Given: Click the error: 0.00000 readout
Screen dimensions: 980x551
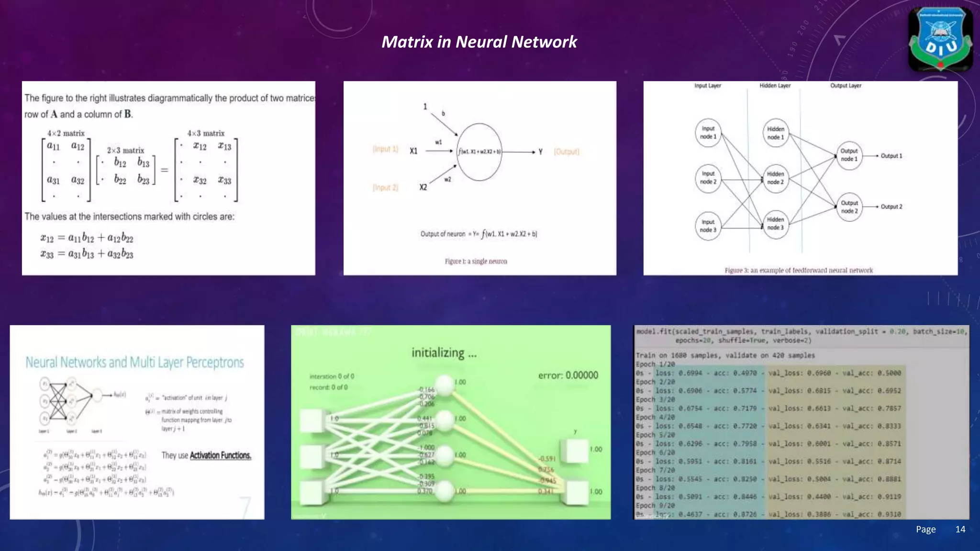Looking at the screenshot, I should [568, 375].
